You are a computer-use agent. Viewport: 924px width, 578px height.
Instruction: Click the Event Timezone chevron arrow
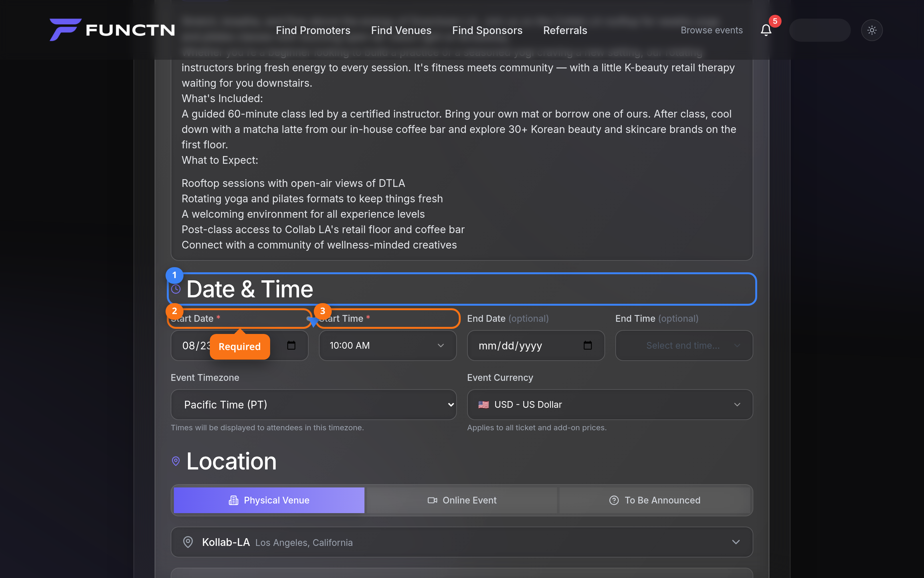pyautogui.click(x=450, y=405)
